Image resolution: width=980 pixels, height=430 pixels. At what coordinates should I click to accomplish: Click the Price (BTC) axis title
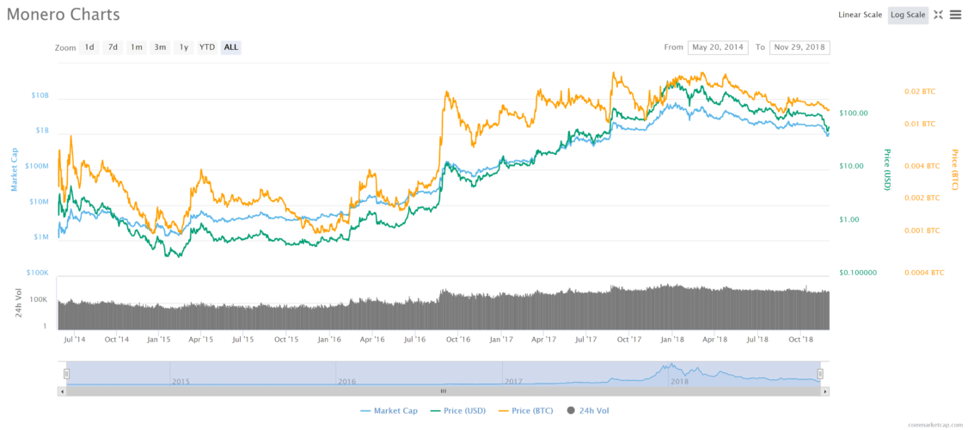coord(954,169)
